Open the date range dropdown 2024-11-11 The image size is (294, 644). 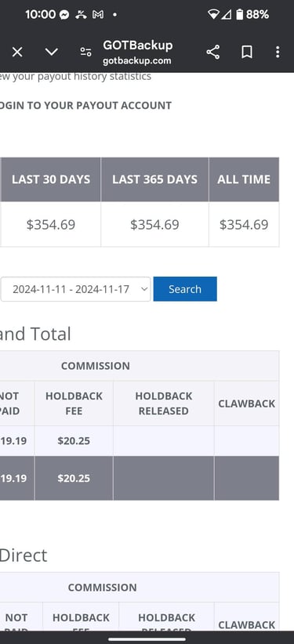[x=75, y=289]
